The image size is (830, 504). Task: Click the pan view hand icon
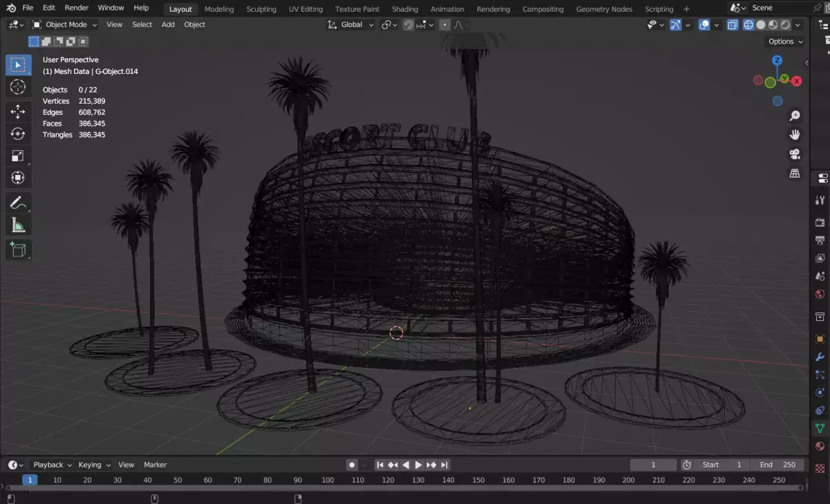coord(795,135)
